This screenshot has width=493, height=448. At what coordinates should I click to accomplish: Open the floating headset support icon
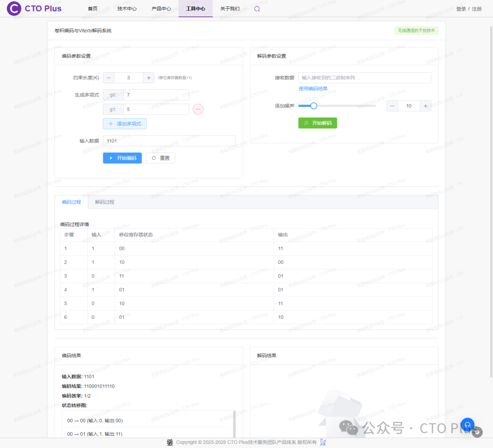[x=467, y=425]
